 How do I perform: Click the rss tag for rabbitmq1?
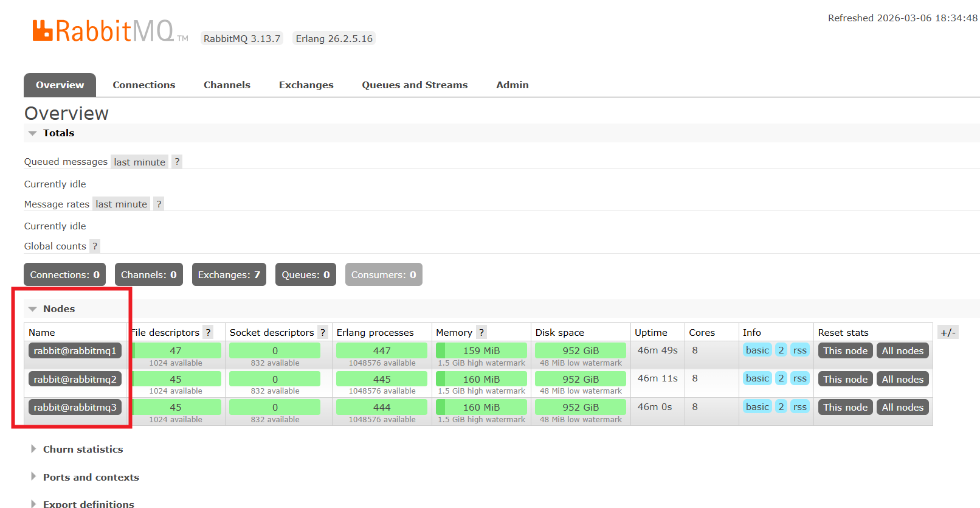point(800,350)
